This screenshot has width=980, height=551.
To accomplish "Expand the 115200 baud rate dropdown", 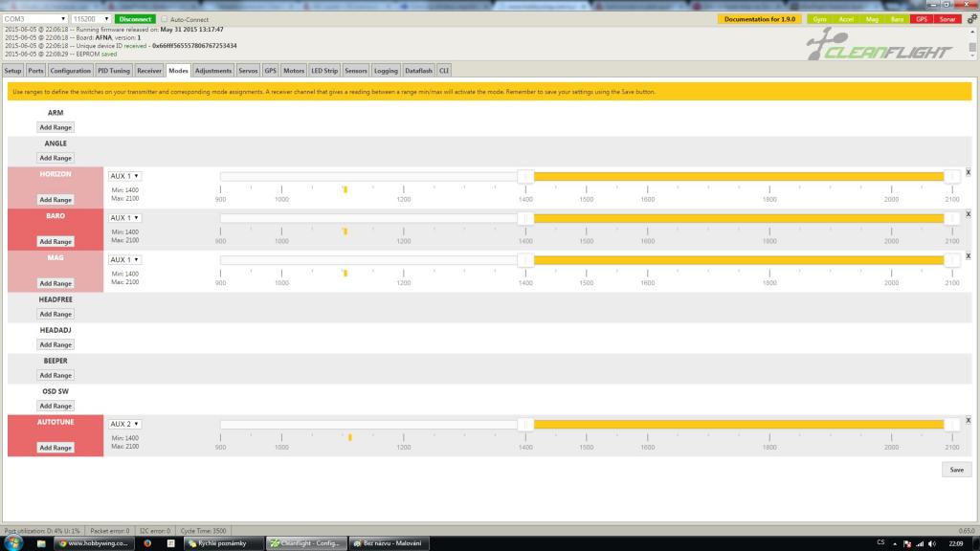I will (x=91, y=19).
